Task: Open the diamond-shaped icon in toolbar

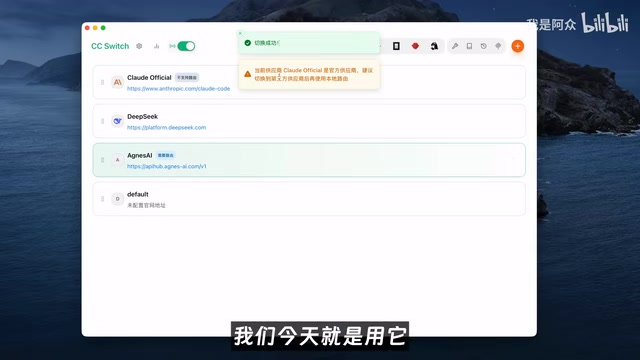Action: tap(498, 46)
